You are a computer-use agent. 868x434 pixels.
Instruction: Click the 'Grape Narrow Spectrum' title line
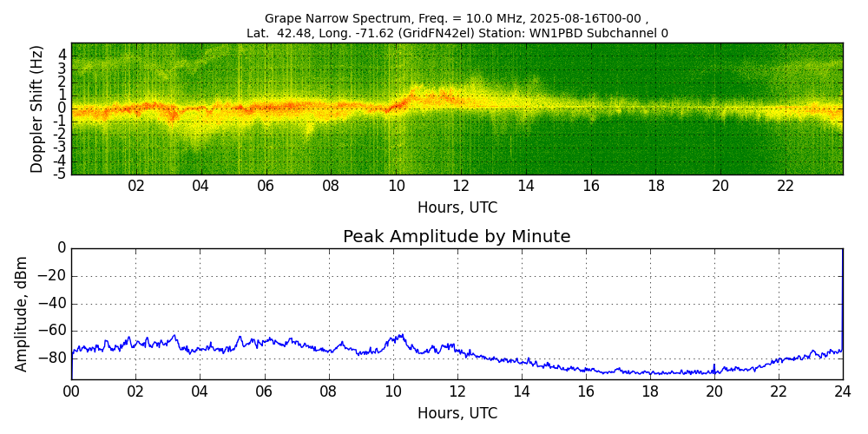(x=457, y=18)
